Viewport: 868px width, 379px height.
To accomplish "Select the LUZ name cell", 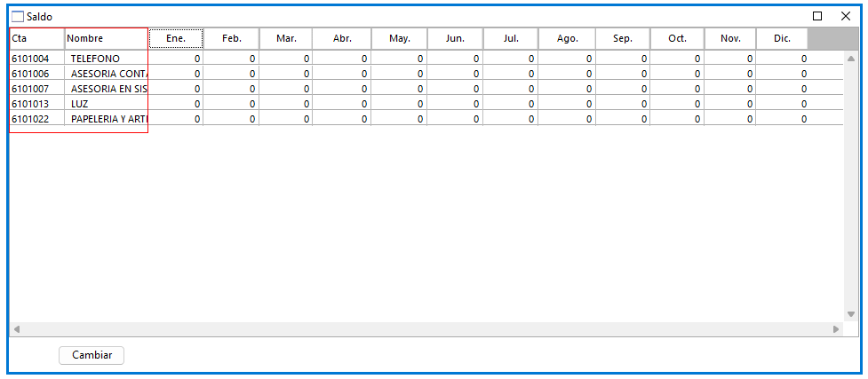I will pyautogui.click(x=107, y=104).
